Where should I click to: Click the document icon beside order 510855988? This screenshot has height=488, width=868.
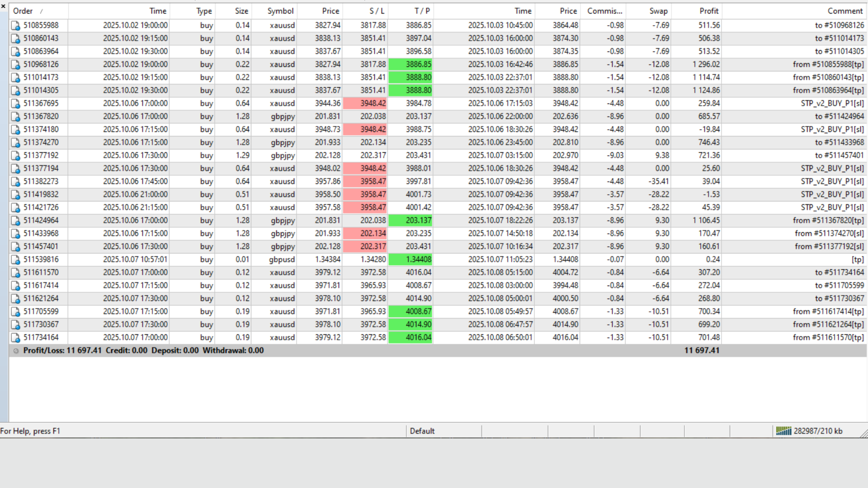(15, 25)
